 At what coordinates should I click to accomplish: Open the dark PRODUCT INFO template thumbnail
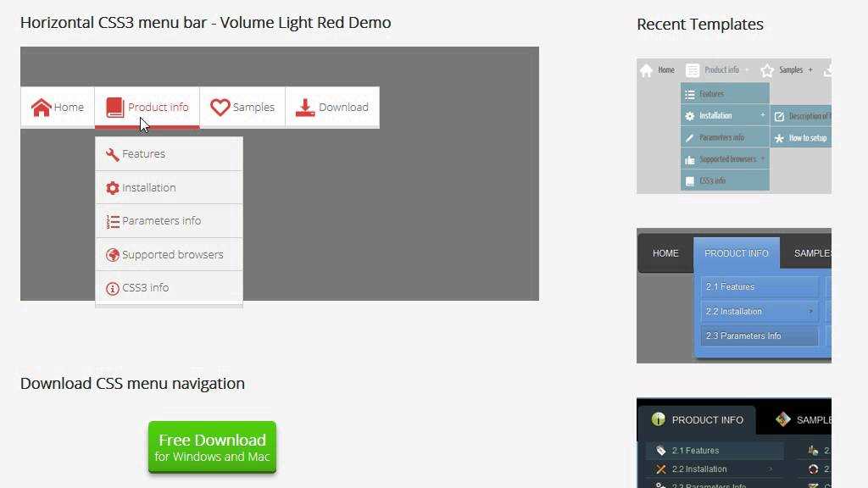click(x=734, y=442)
